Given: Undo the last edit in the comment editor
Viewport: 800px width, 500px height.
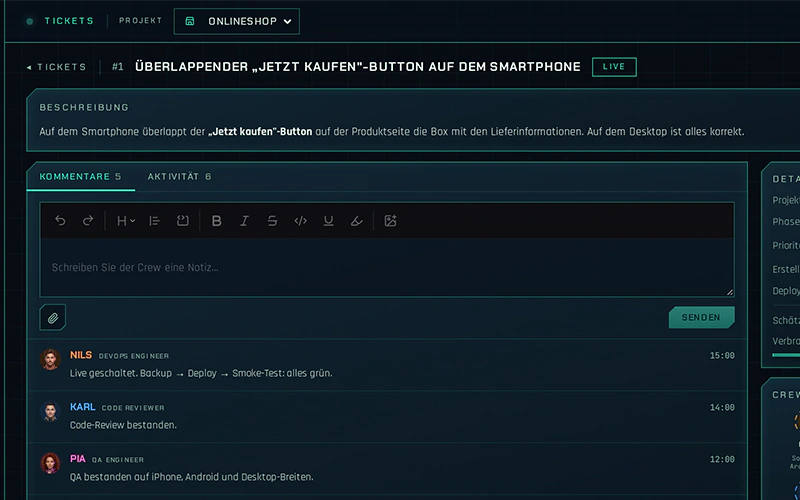Looking at the screenshot, I should [x=60, y=220].
